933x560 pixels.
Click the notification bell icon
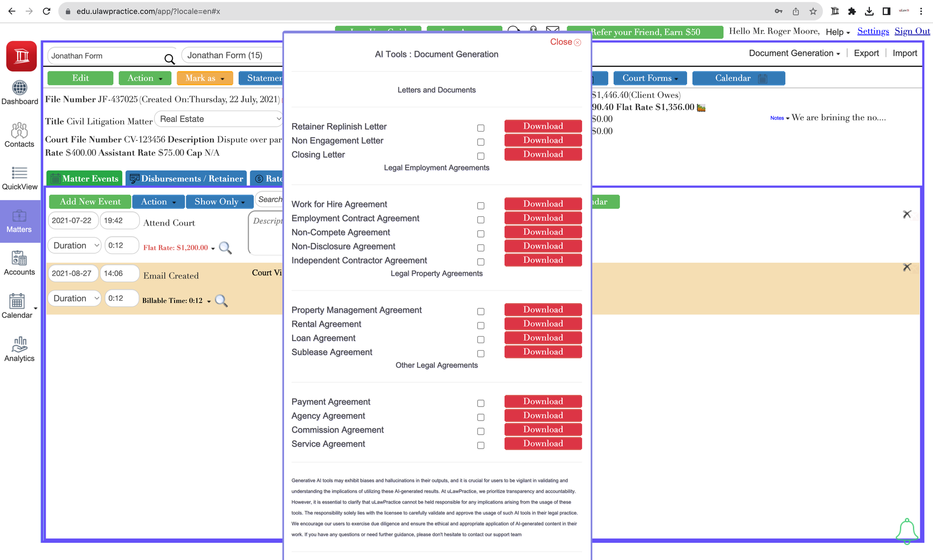[x=907, y=531]
